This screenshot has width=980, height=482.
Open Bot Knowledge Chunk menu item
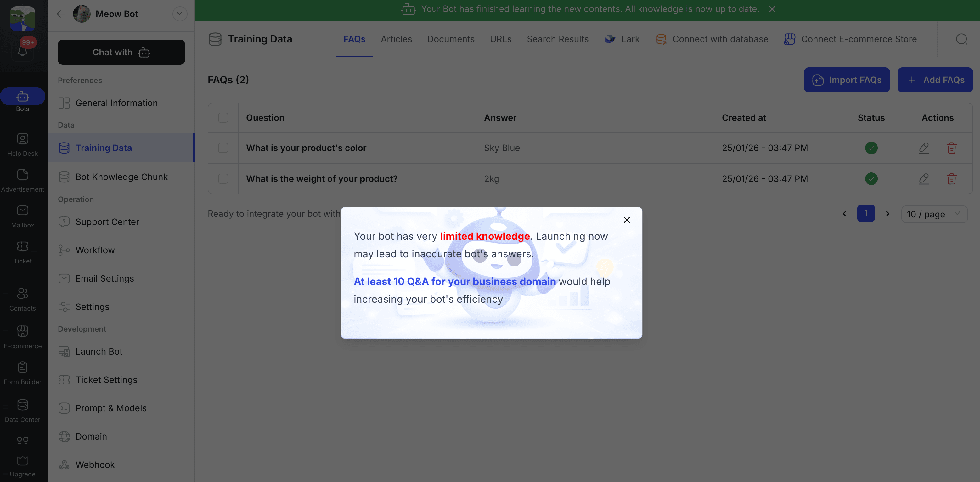pyautogui.click(x=121, y=177)
